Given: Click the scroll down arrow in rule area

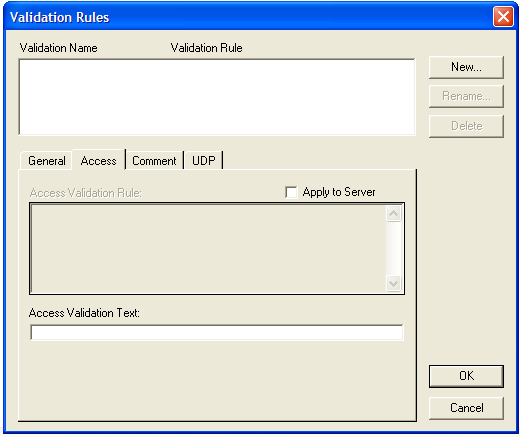Looking at the screenshot, I should [393, 283].
